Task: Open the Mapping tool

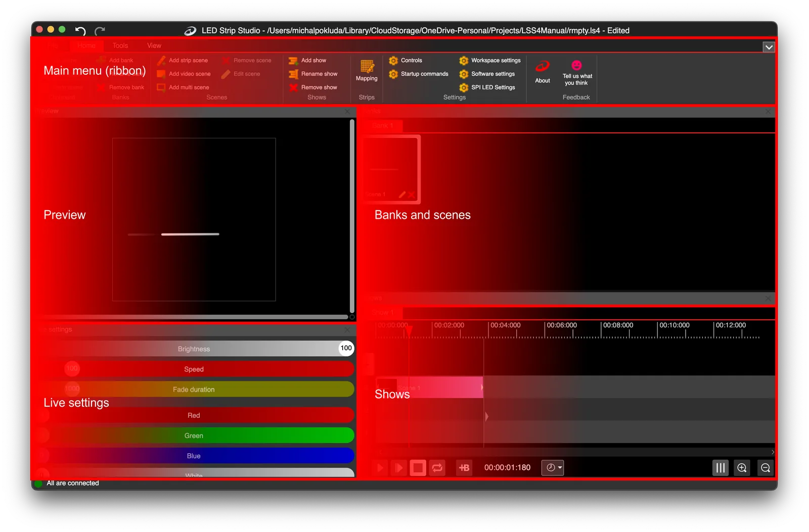Action: coord(367,70)
